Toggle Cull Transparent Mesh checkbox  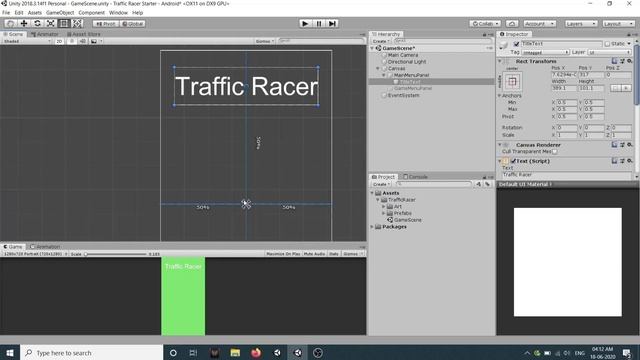coord(555,152)
